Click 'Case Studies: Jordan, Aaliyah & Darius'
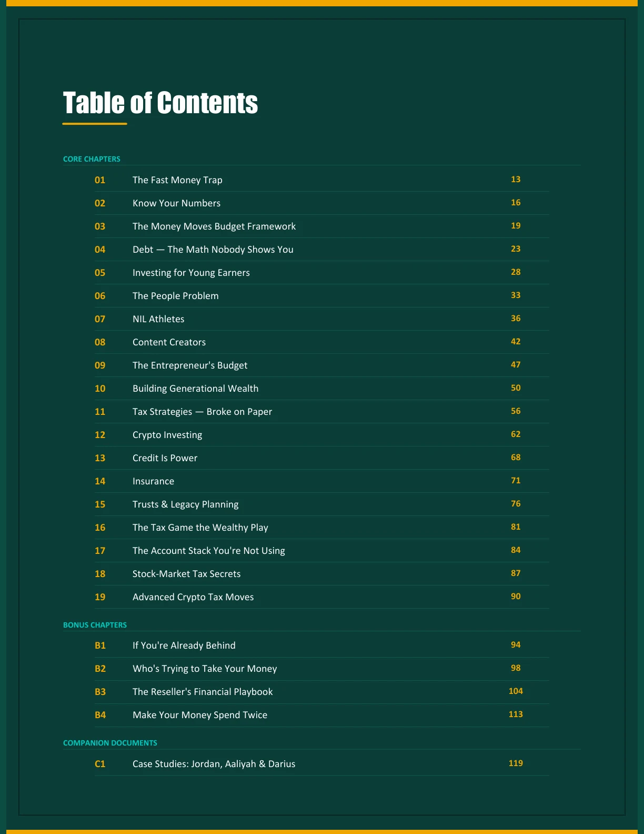Viewport: 644px width, 834px height. 214,764
